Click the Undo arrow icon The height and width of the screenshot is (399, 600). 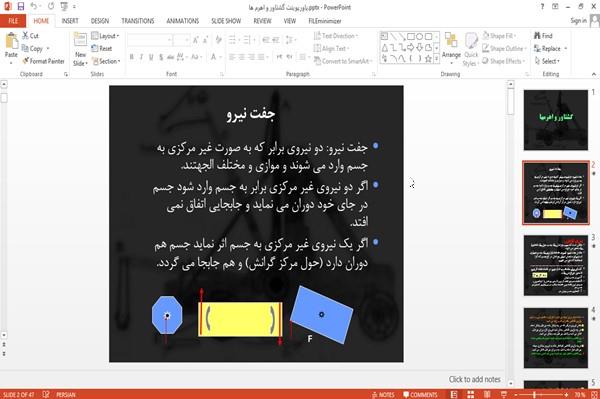tap(34, 6)
